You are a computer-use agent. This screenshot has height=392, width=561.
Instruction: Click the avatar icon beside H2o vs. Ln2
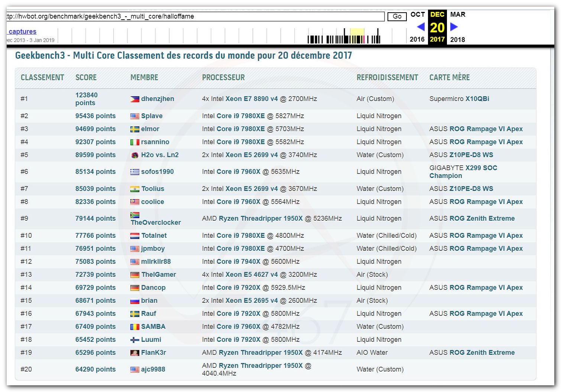tap(135, 155)
